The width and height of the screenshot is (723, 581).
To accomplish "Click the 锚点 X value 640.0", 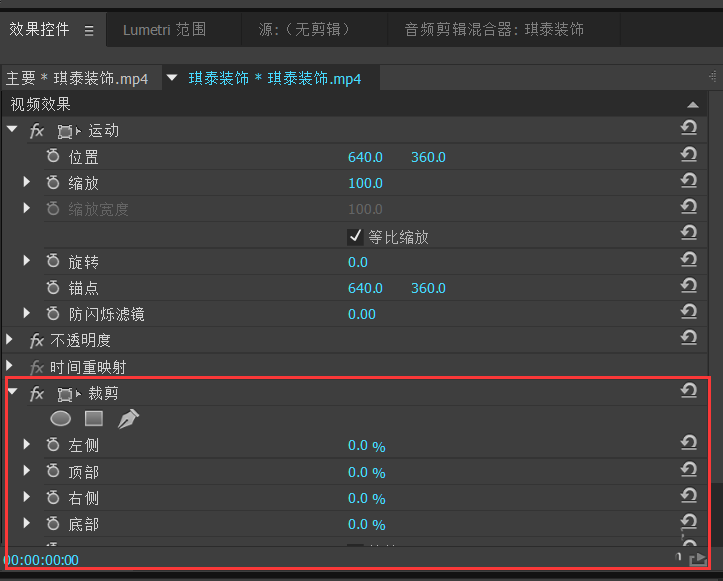I will [x=365, y=288].
